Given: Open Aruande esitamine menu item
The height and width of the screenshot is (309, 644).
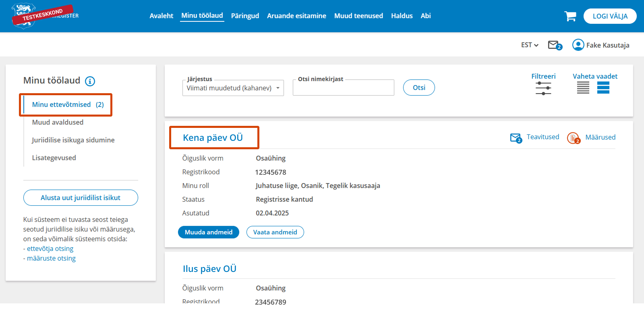Looking at the screenshot, I should (x=296, y=16).
